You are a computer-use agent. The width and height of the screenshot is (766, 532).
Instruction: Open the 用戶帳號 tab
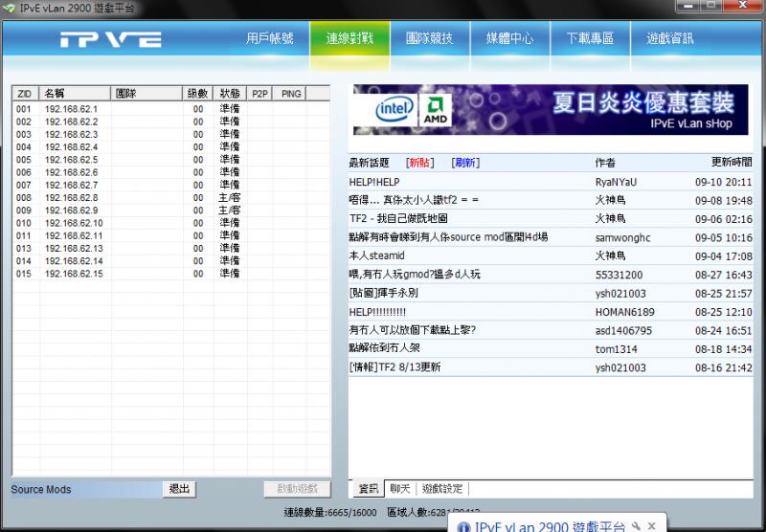(x=269, y=39)
